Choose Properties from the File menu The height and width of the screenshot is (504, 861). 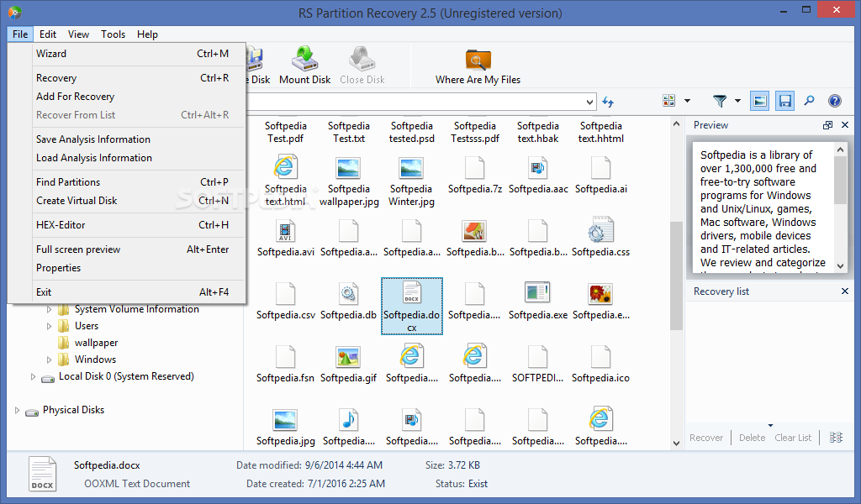tap(127, 268)
